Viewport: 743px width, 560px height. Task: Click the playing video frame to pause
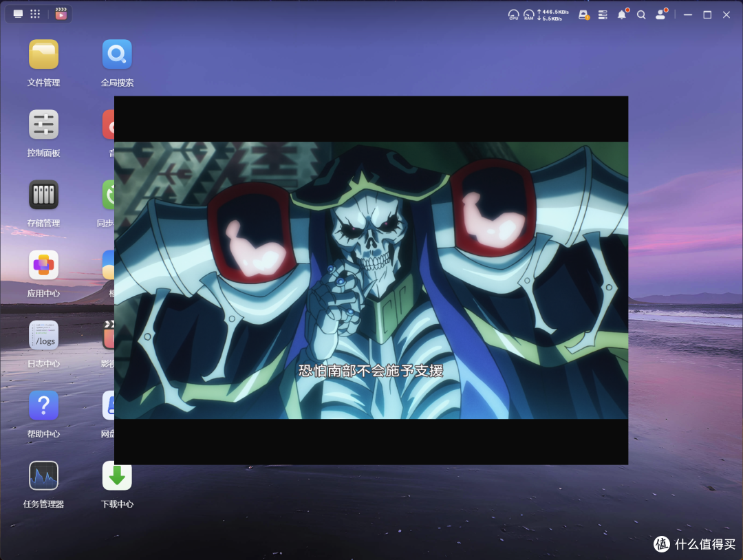[371, 280]
